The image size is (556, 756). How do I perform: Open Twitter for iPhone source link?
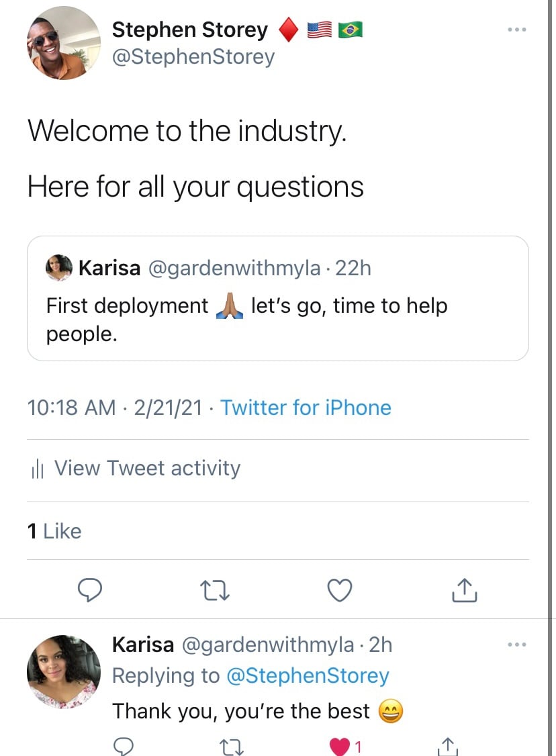click(x=306, y=408)
